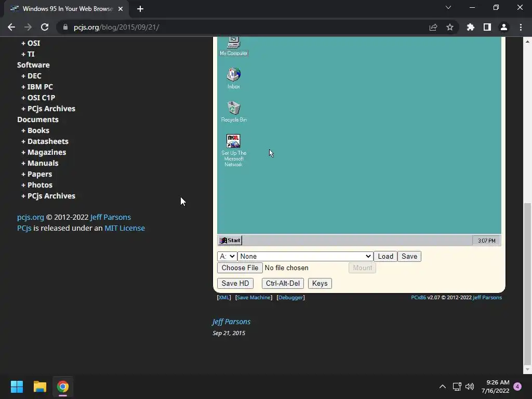Open the XML link
The image size is (532, 399).
[224, 298]
